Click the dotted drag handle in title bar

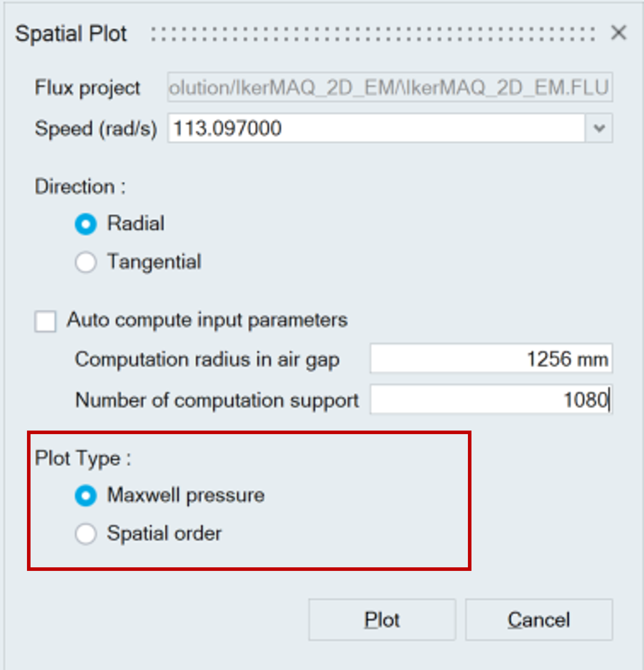373,34
